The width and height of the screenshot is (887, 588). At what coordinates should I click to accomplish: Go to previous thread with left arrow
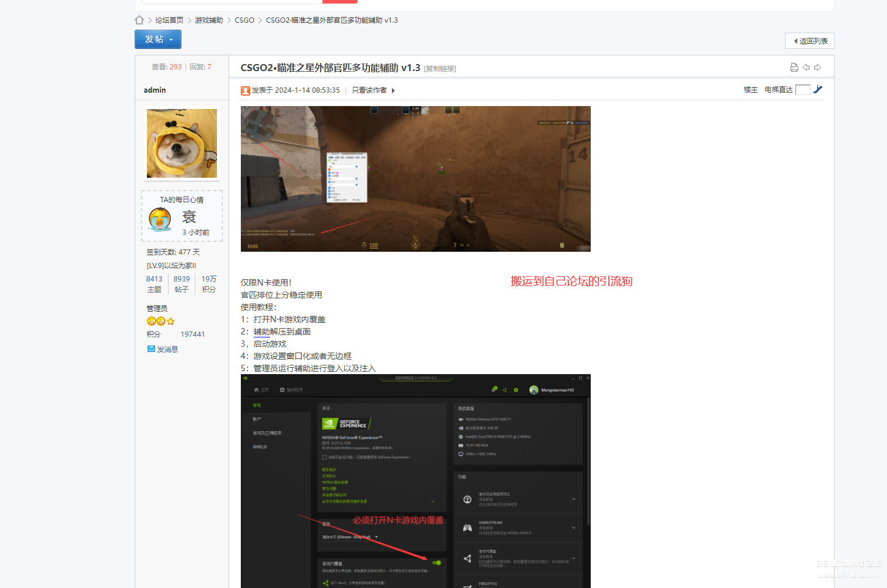point(806,68)
